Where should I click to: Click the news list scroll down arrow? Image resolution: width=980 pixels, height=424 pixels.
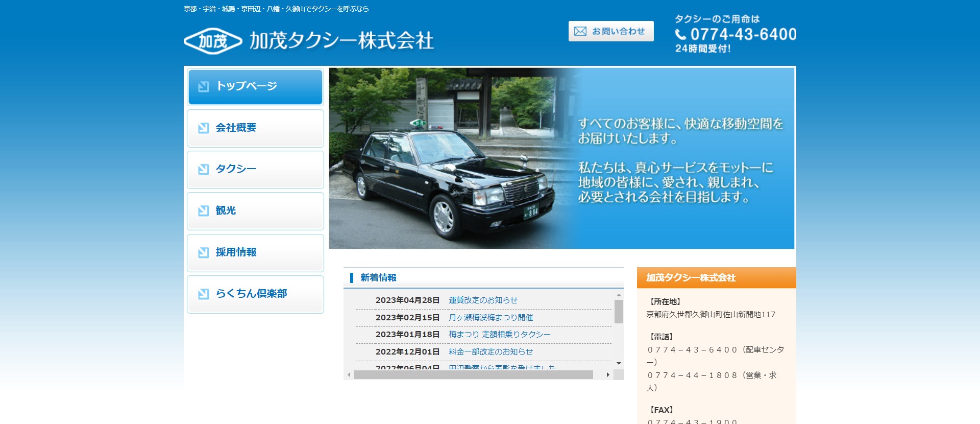pyautogui.click(x=619, y=363)
